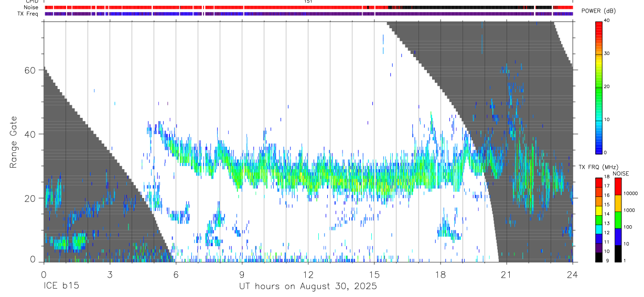Click the NOISE legend tick '10000'
644x297 pixels.
coord(631,194)
